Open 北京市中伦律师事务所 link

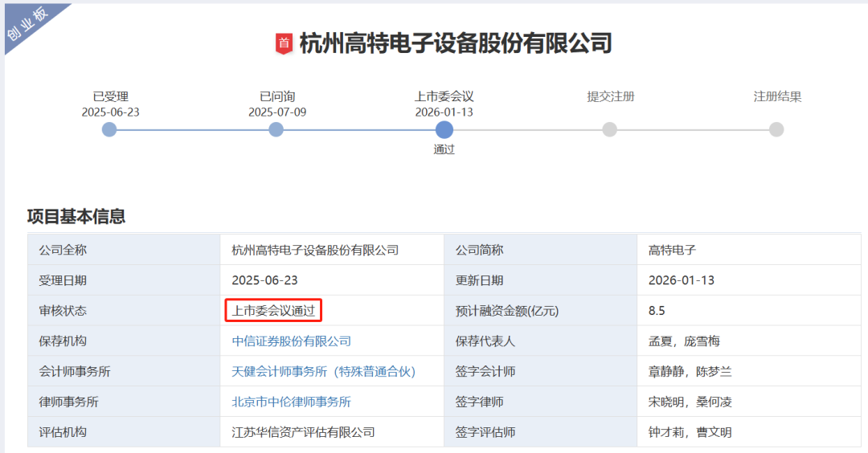tap(292, 402)
